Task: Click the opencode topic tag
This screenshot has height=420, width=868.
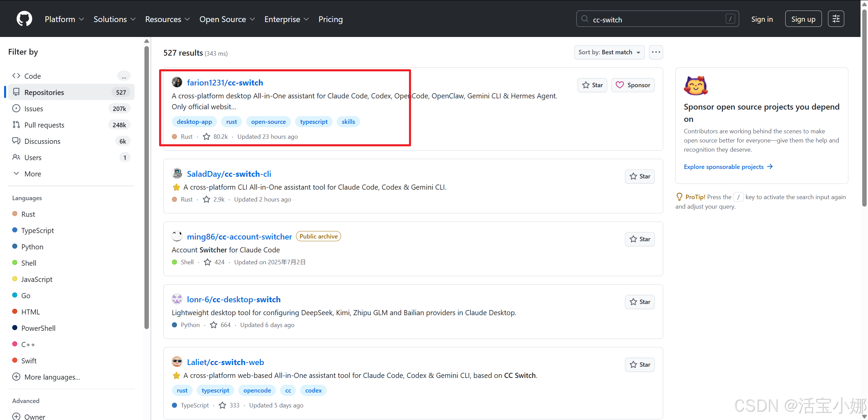Action: (x=257, y=390)
